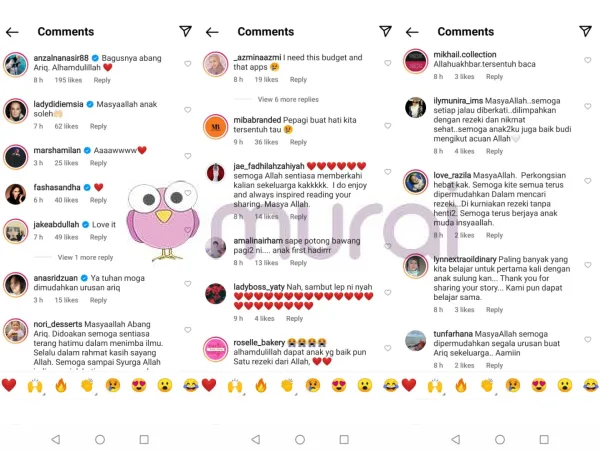Expand View 1 more reply under jakeabdullah

[x=85, y=258]
